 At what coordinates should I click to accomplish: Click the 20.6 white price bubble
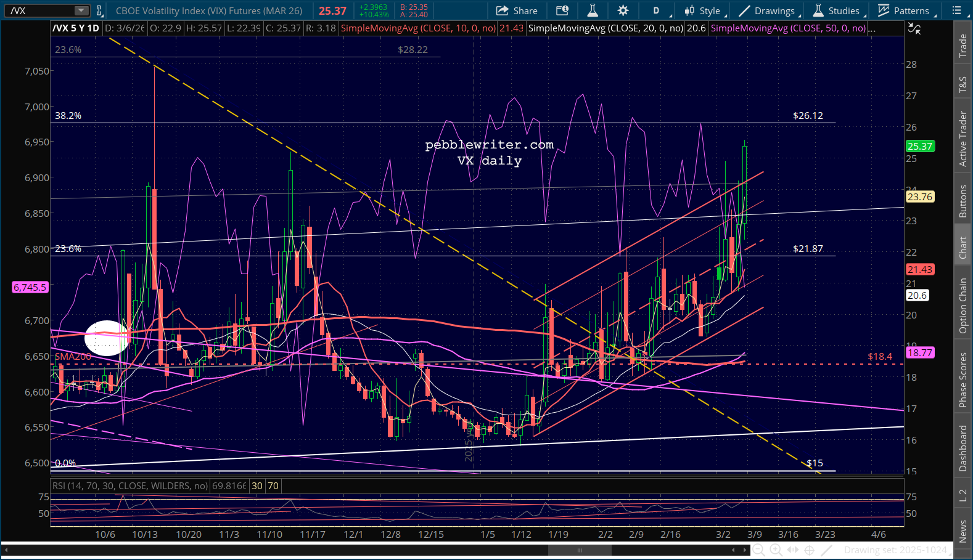[x=917, y=296]
